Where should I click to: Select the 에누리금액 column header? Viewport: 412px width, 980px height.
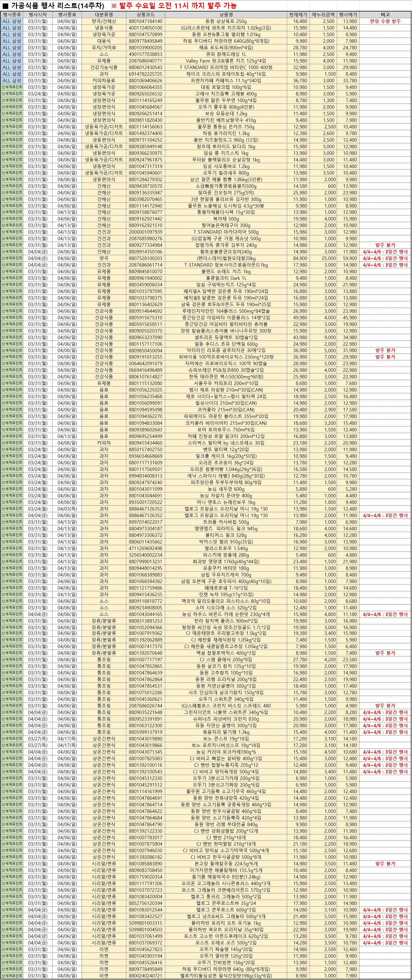[323, 14]
